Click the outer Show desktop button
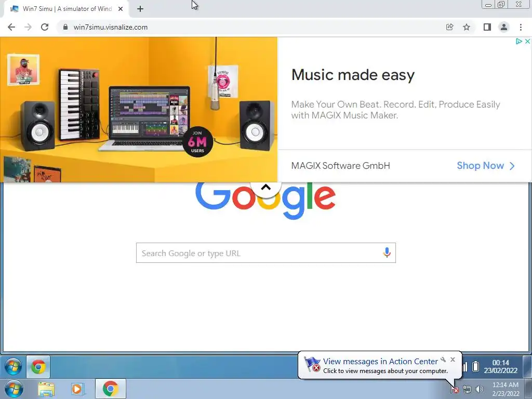The width and height of the screenshot is (532, 399). [528, 389]
